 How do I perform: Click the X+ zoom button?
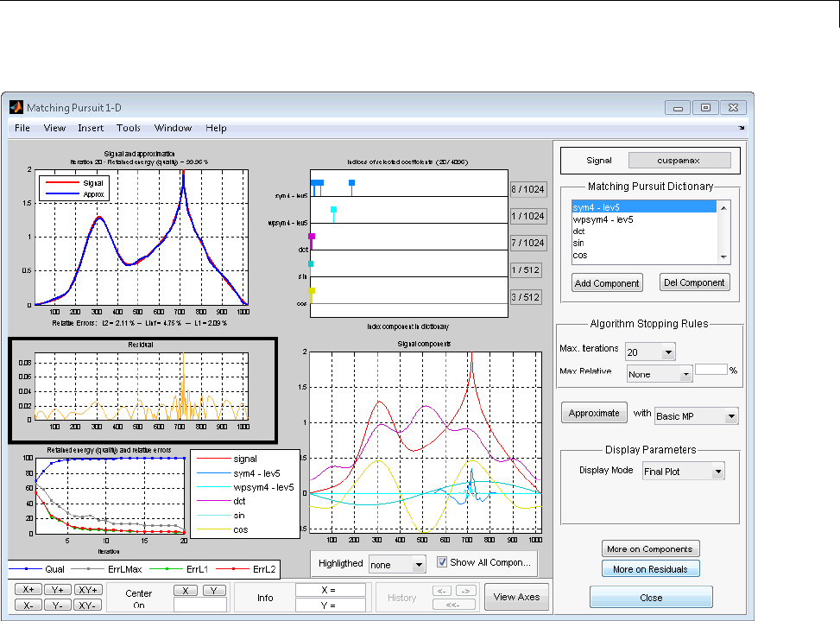coord(28,590)
